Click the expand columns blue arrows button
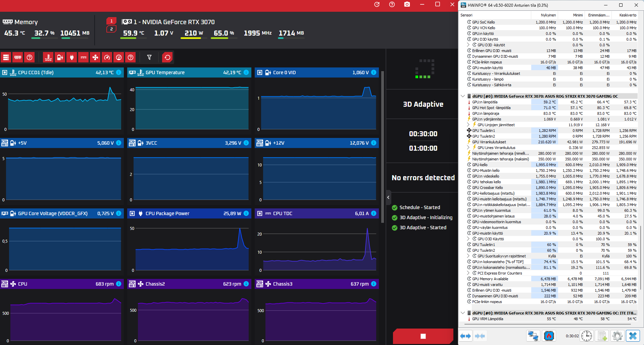 pos(465,336)
